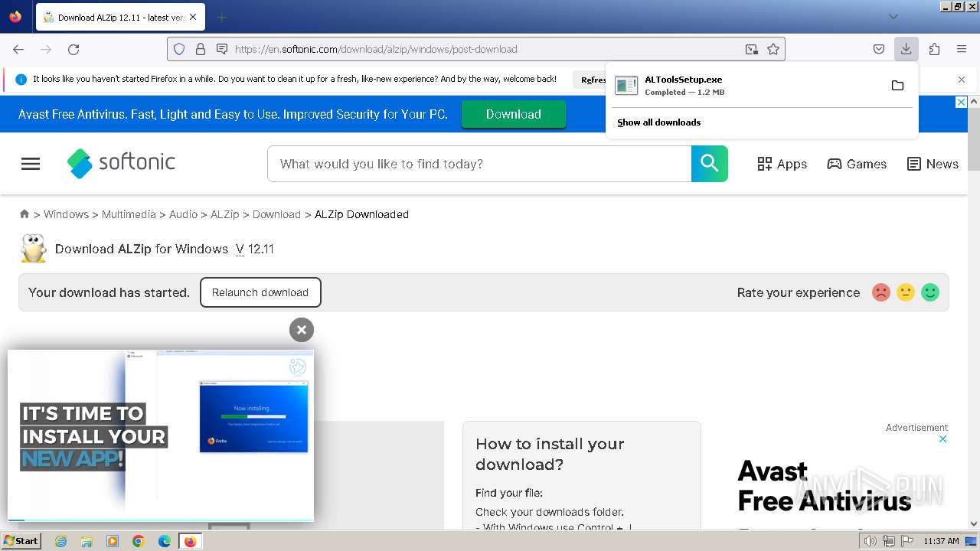980x551 pixels.
Task: Open a new tab with plus
Action: point(221,17)
